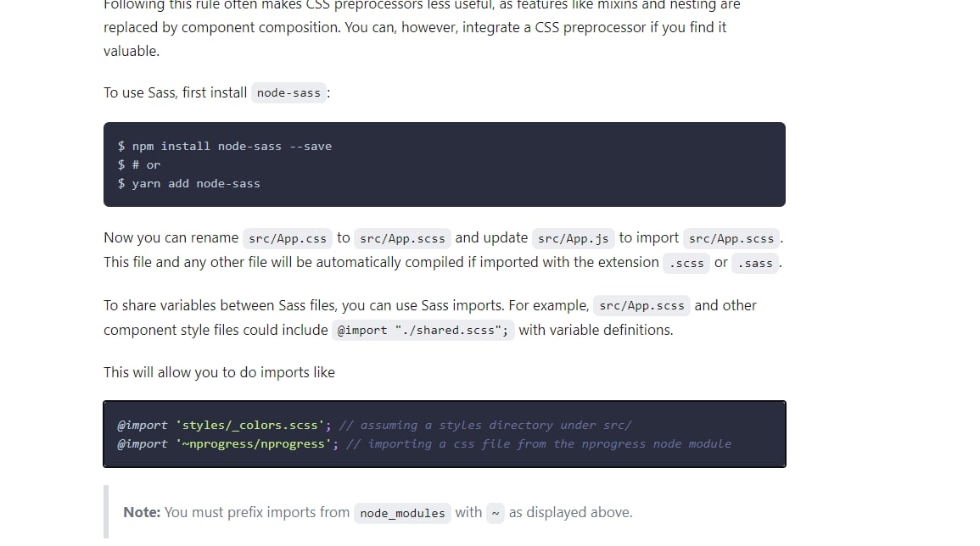Image resolution: width=980 pixels, height=546 pixels.
Task: Click the '~nprogress/nprogress' import string
Action: click(254, 444)
